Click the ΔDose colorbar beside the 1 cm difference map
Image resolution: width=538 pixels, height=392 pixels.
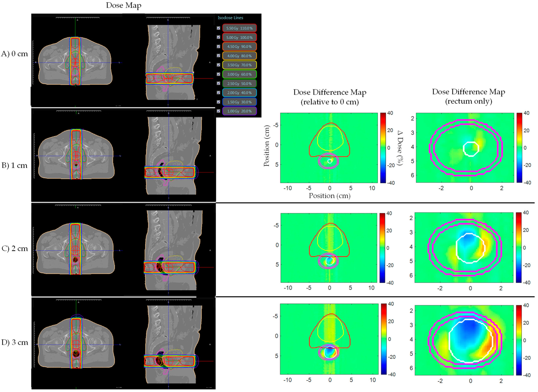click(x=383, y=148)
